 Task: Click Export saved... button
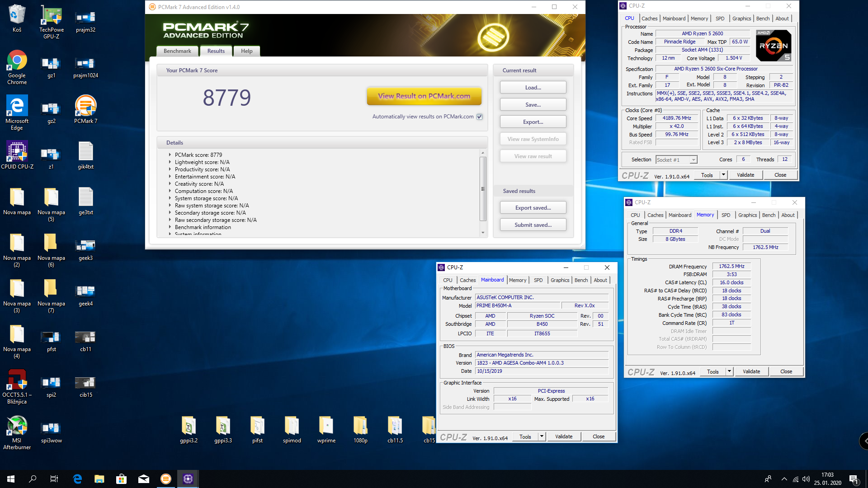click(x=533, y=208)
